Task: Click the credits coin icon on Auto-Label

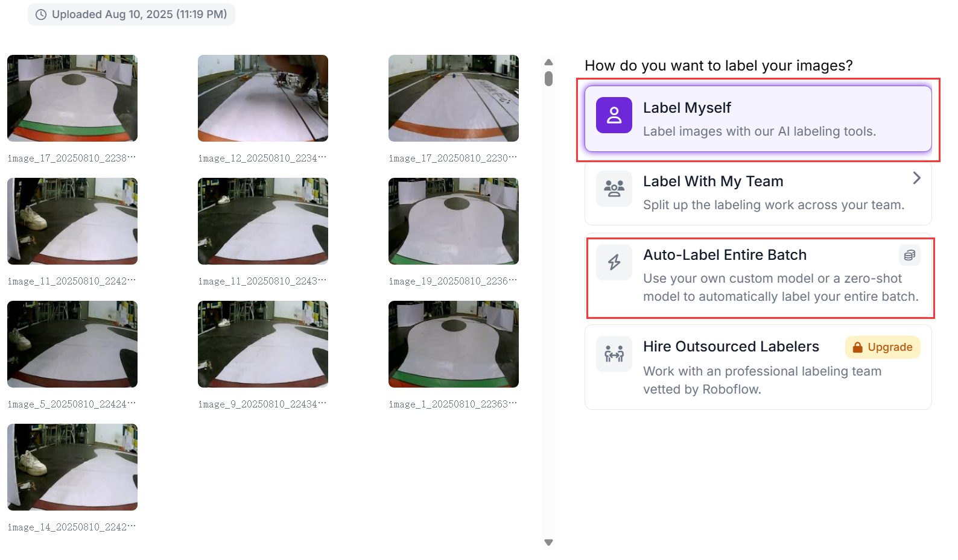Action: (909, 255)
